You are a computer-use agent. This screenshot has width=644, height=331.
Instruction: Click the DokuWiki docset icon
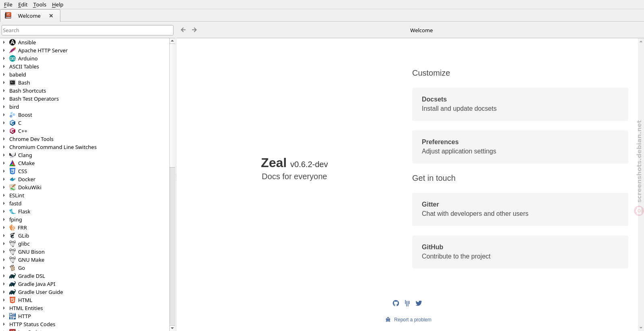(12, 187)
